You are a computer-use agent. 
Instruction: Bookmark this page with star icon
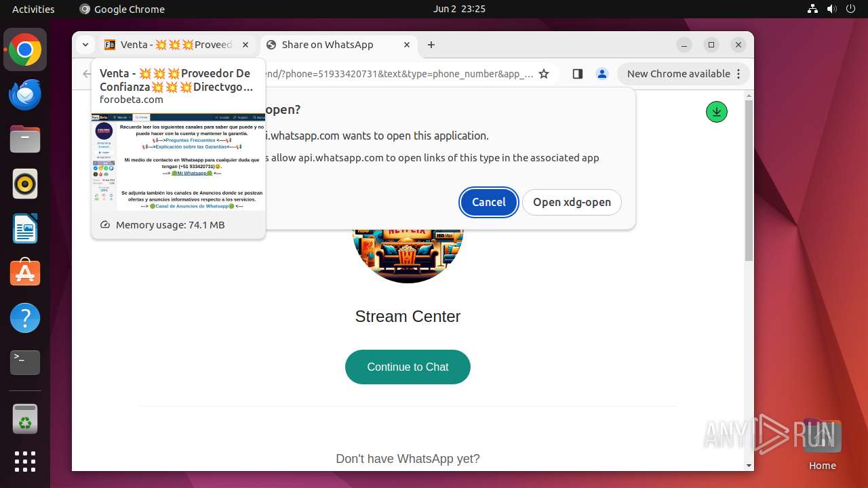click(x=544, y=74)
